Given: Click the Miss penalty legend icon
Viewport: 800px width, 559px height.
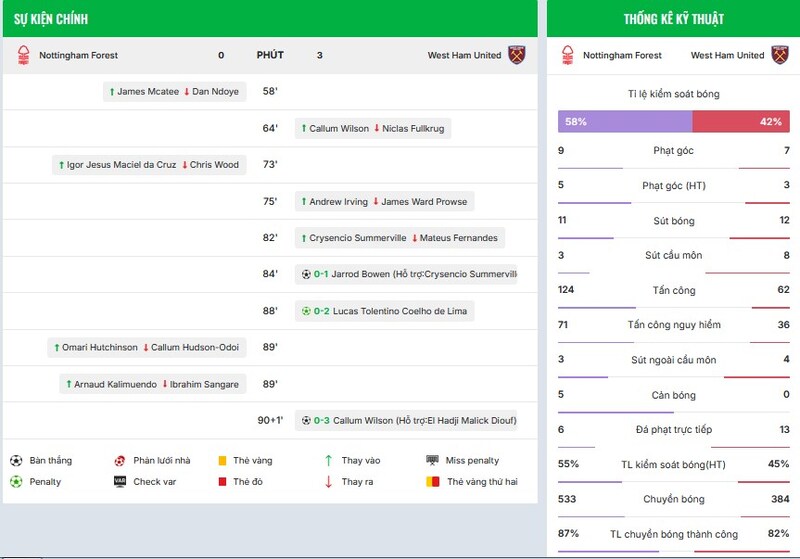Looking at the screenshot, I should click(x=432, y=460).
